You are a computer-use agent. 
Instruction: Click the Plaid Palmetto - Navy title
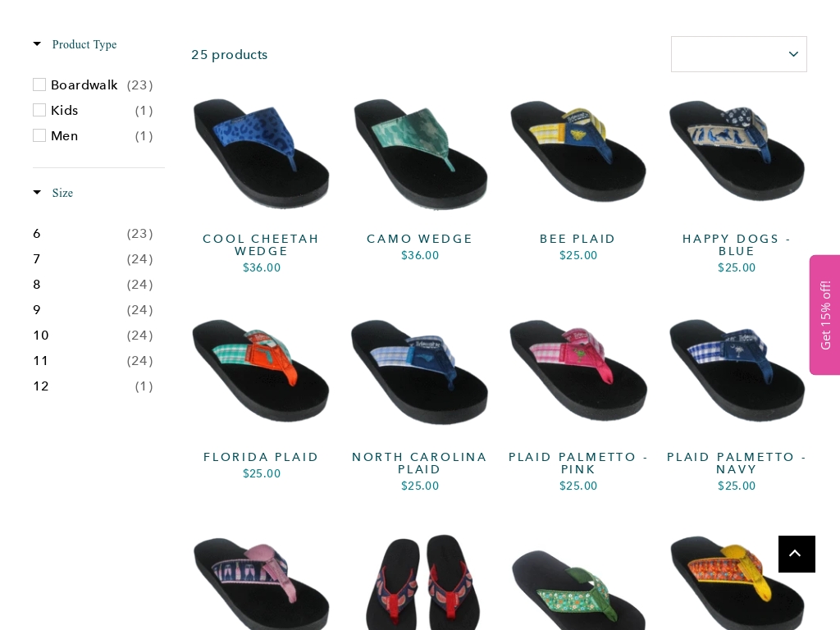737,463
